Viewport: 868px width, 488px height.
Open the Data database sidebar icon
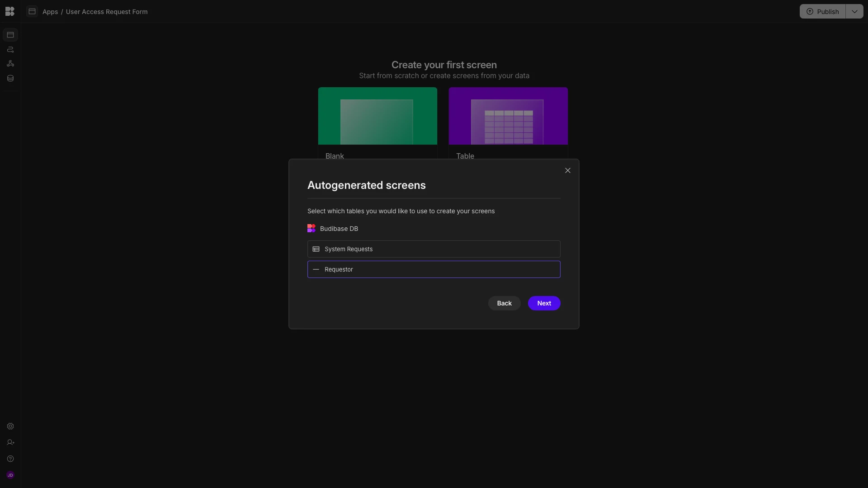pyautogui.click(x=10, y=78)
